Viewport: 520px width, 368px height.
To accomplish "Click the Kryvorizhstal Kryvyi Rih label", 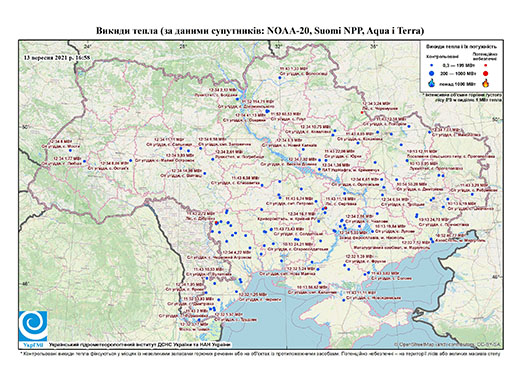I will [x=287, y=219].
